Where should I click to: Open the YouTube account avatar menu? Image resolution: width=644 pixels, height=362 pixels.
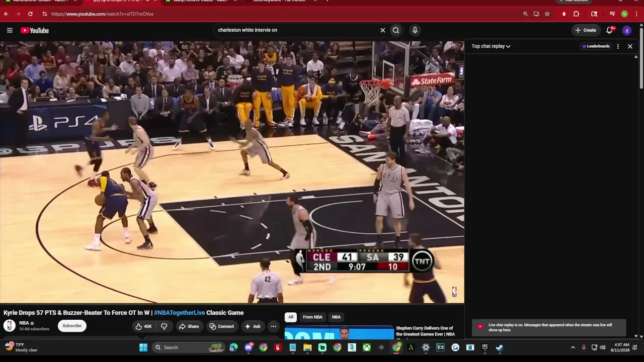[627, 31]
